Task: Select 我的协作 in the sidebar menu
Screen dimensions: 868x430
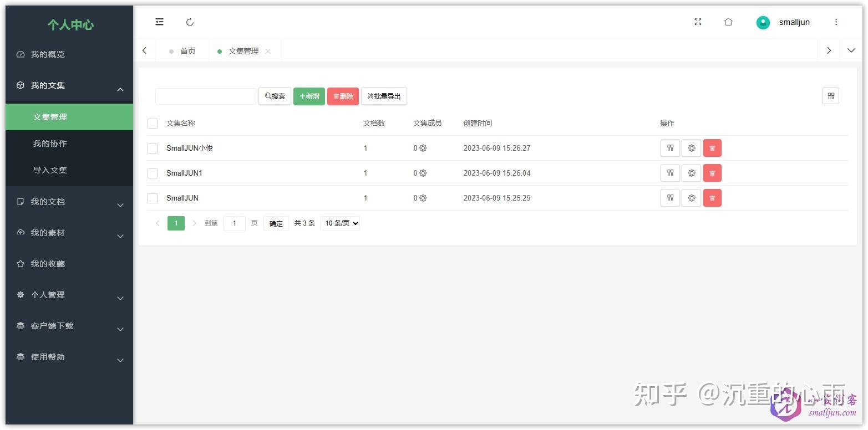Action: (50, 143)
